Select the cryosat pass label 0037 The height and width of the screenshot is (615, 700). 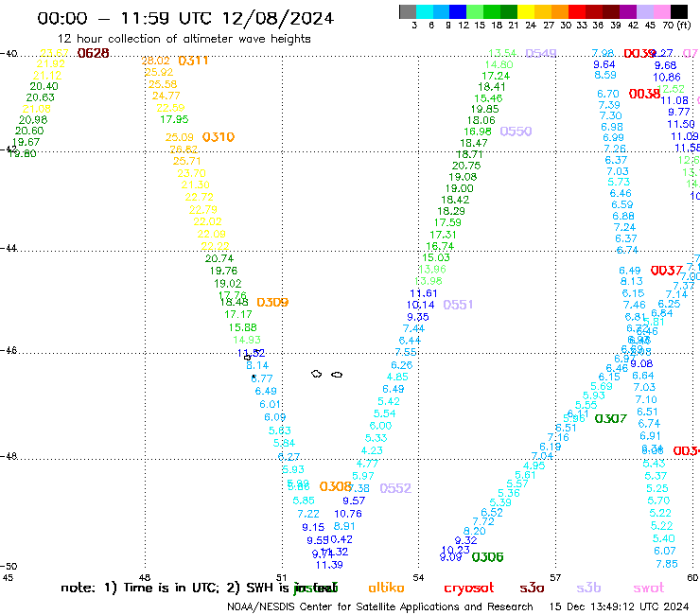point(667,271)
